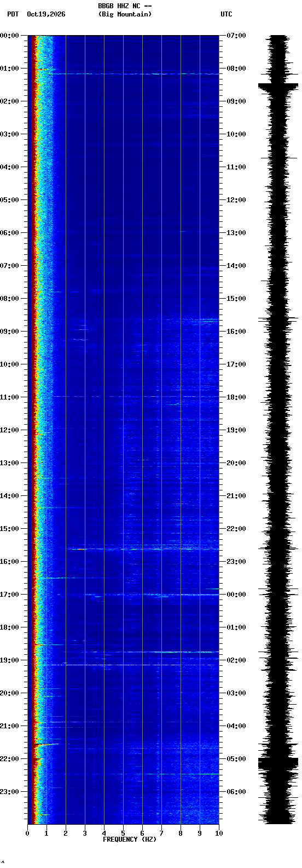302x868 pixels.
Task: Select the '2' tick on the frequency axis
Action: pos(66,833)
